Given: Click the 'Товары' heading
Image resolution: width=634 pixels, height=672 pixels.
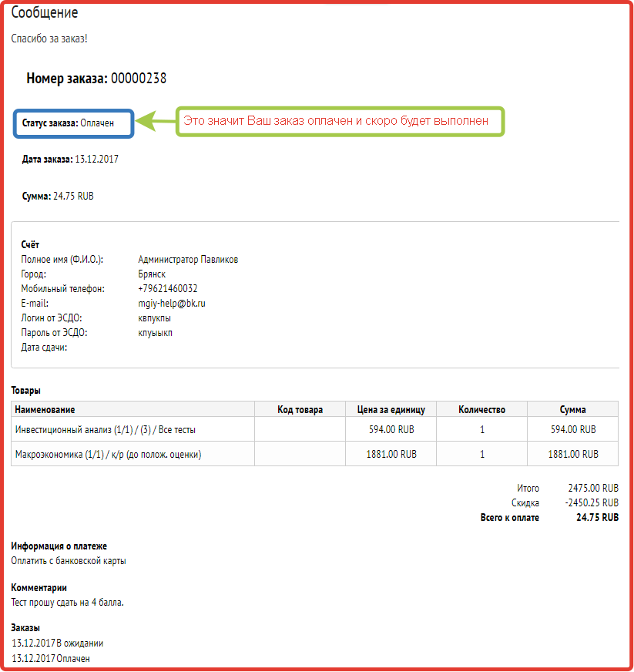Looking at the screenshot, I should coord(25,391).
